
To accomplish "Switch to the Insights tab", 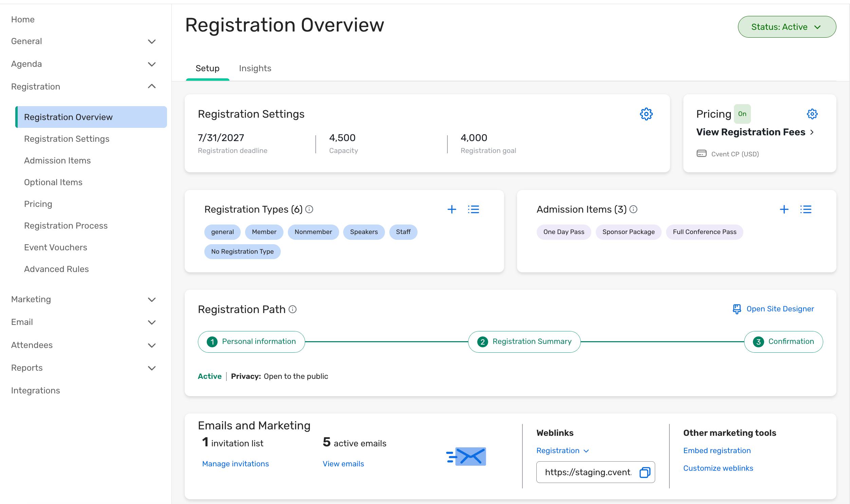I will point(255,69).
